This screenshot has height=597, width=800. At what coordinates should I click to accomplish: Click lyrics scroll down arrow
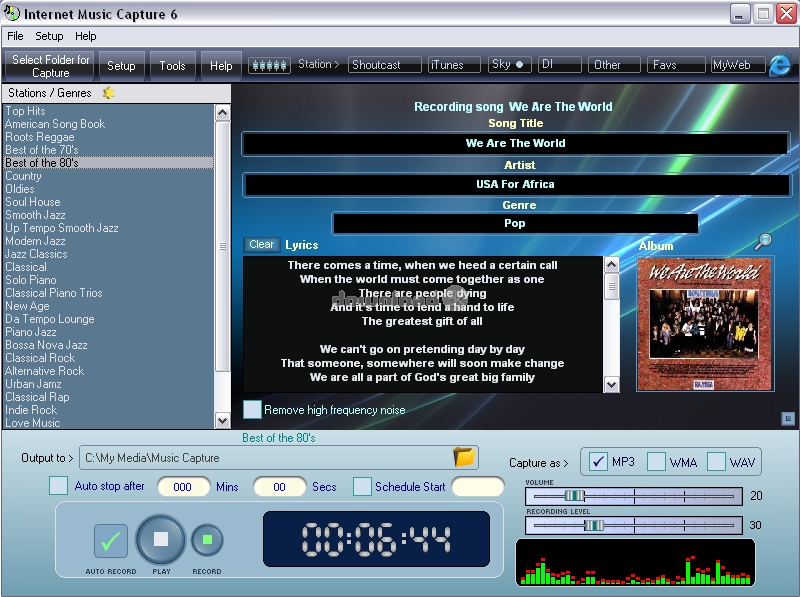coord(611,384)
